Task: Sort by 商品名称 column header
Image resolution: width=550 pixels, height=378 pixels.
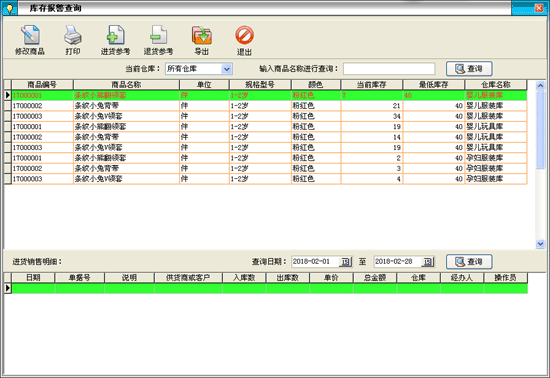Action: pos(126,85)
